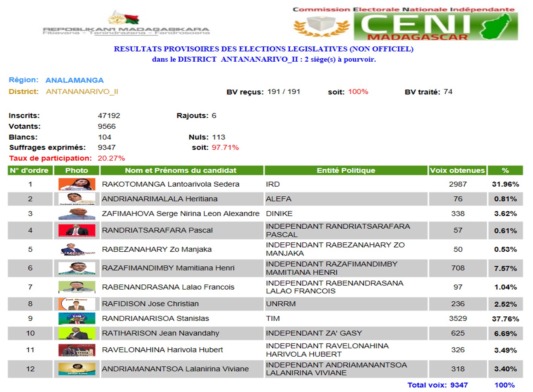Click the name "RAVELONAHINA Harivola Hubert"
The height and width of the screenshot is (392, 533).
162,350
